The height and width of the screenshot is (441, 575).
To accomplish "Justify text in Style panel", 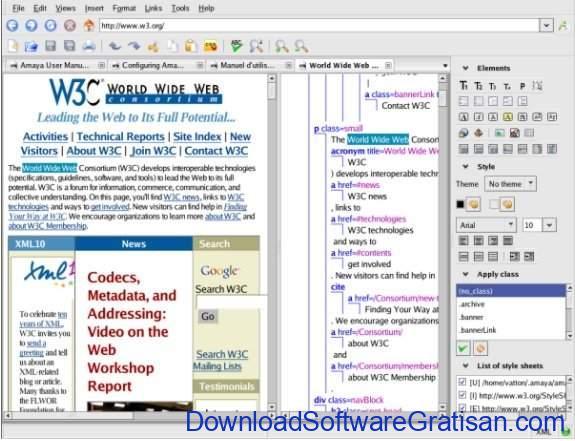I will click(508, 240).
